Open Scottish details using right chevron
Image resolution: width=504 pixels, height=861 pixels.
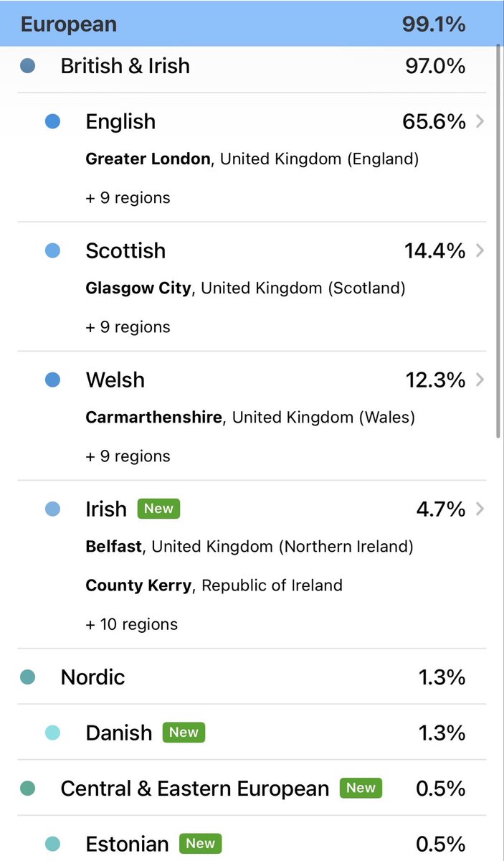[480, 250]
